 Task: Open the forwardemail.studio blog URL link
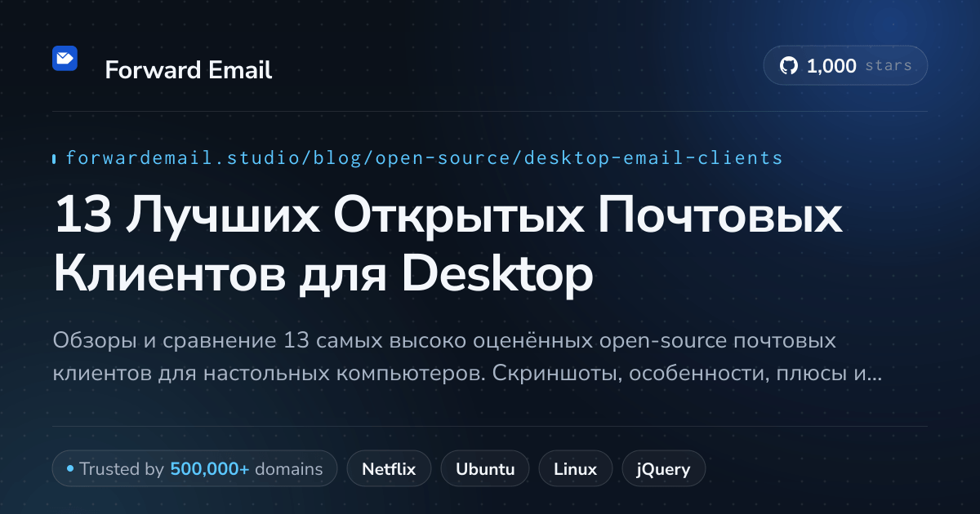tap(424, 158)
